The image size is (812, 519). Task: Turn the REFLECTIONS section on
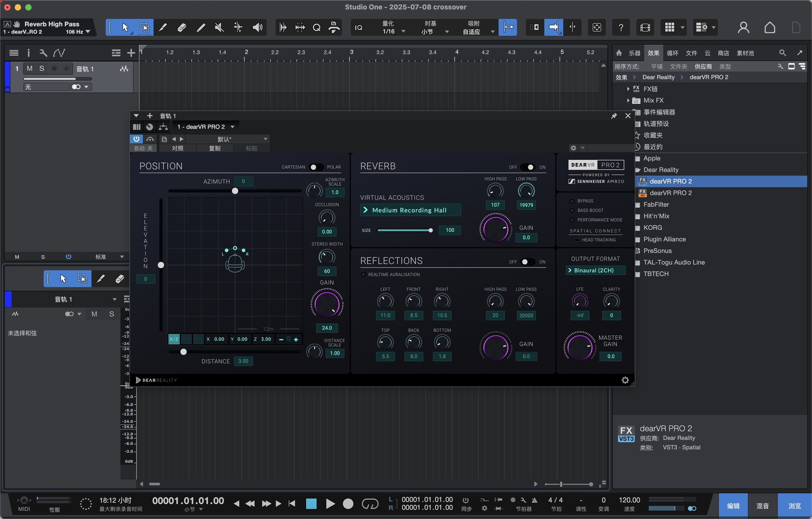tap(527, 262)
